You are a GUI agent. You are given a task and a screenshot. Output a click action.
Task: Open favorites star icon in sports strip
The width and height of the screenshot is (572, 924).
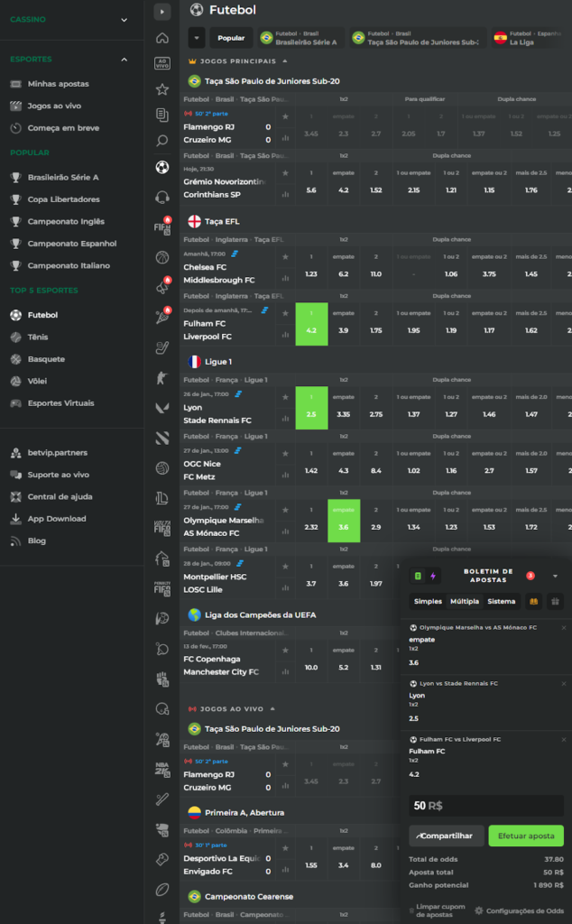[162, 89]
